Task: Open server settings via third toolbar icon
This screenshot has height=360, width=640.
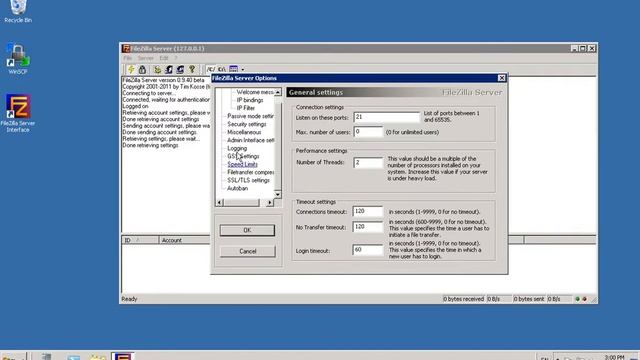Action: (x=157, y=69)
